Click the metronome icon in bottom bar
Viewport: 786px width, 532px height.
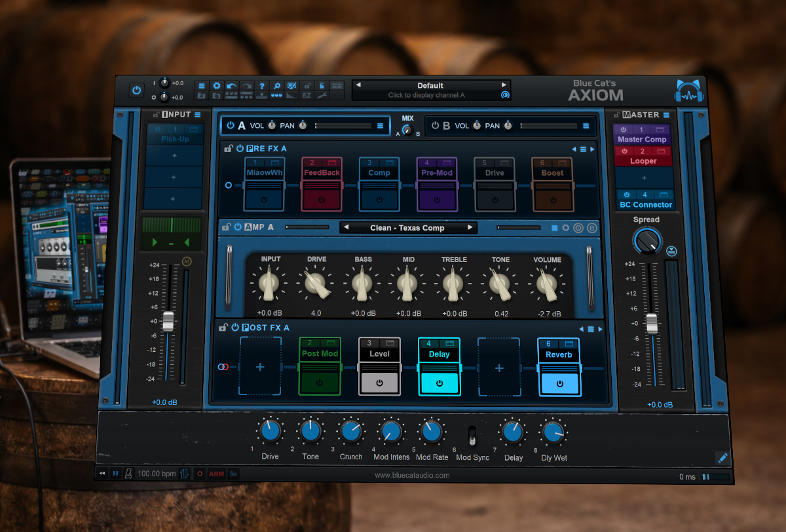[x=129, y=474]
